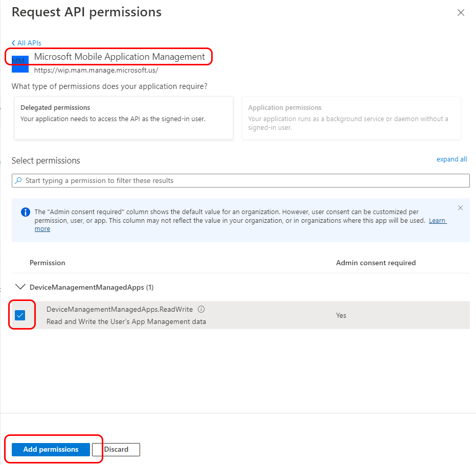
Task: Click the Admin consent required column header
Action: click(376, 263)
